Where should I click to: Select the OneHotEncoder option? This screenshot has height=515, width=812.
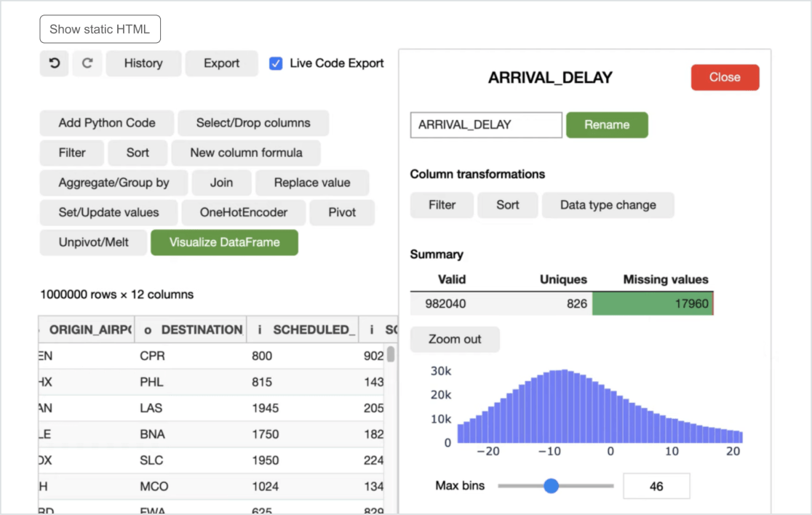tap(244, 212)
